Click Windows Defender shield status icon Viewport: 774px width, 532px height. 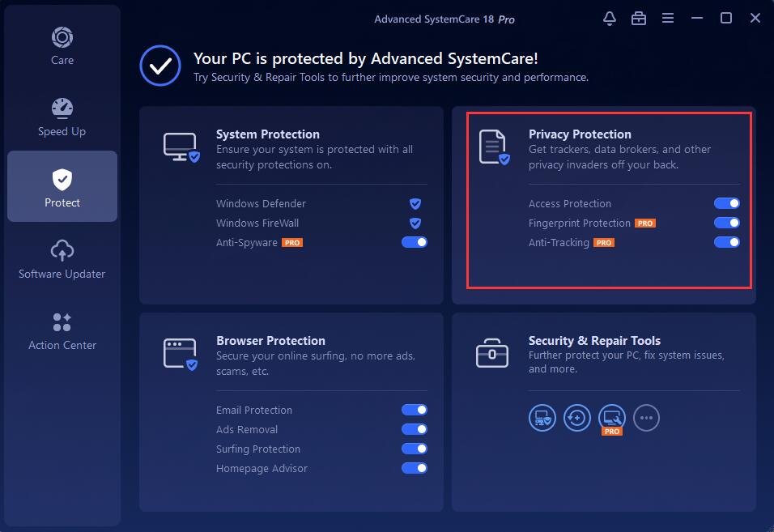pyautogui.click(x=415, y=203)
